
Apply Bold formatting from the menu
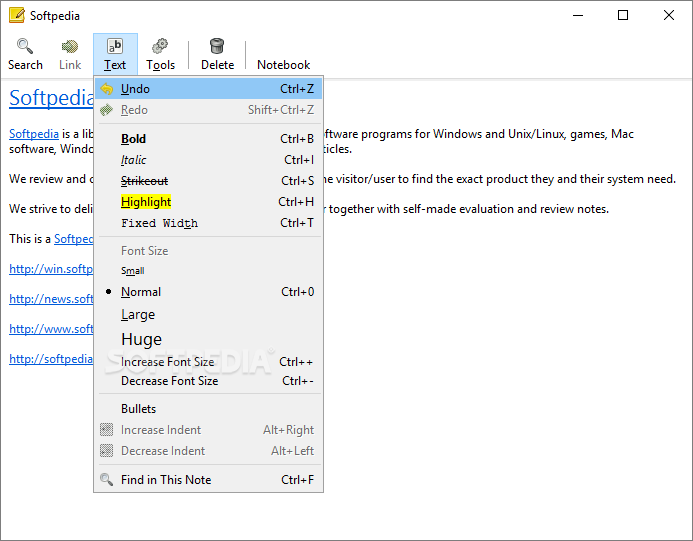pos(208,139)
